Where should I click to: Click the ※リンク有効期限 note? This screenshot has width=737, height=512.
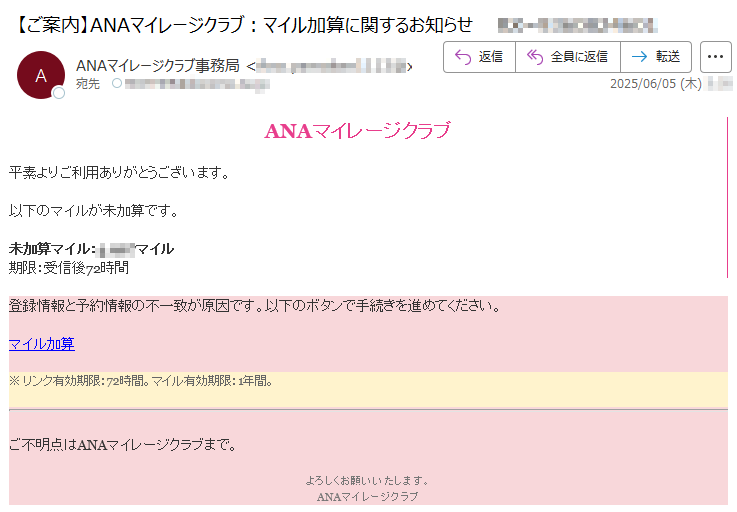click(x=141, y=381)
